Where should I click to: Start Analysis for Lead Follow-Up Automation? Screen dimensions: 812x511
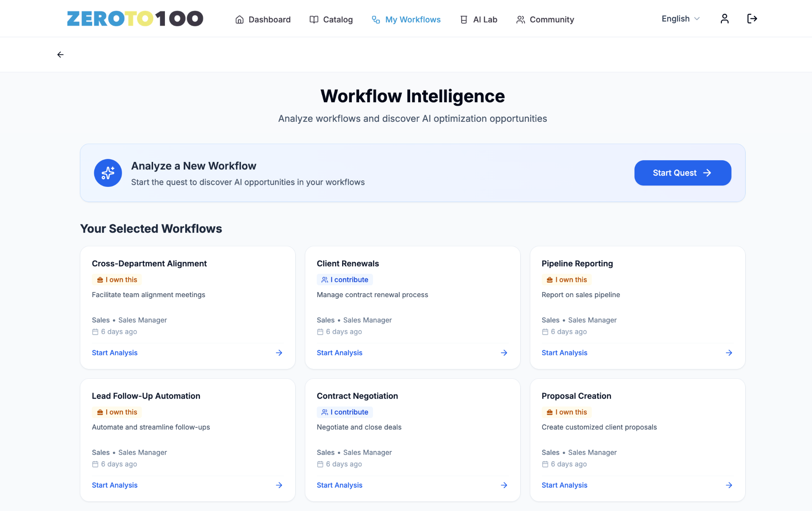114,485
